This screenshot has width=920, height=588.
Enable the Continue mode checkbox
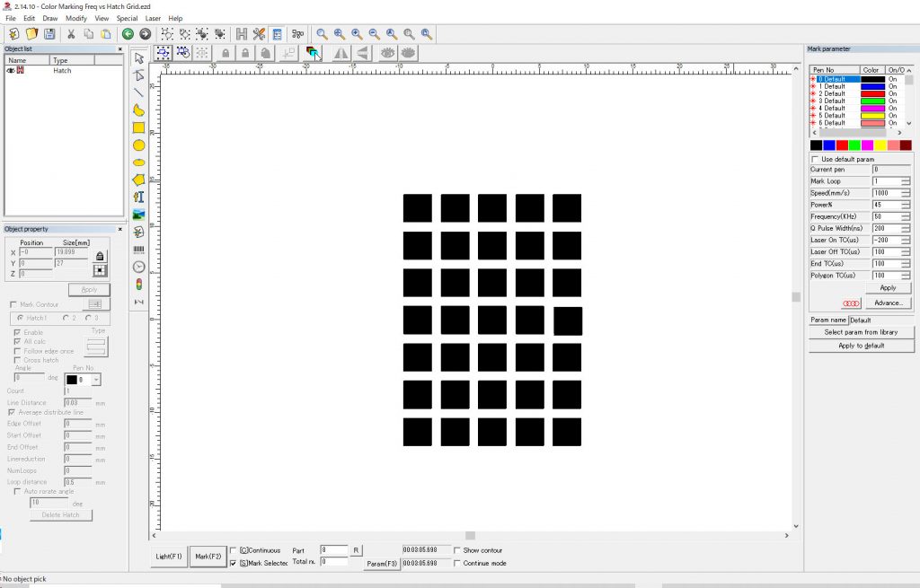(457, 564)
